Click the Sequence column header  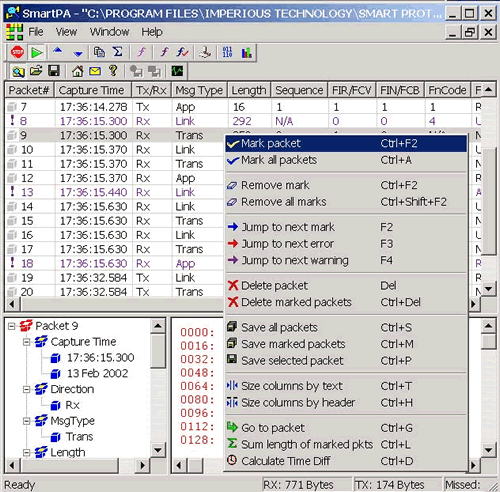299,90
